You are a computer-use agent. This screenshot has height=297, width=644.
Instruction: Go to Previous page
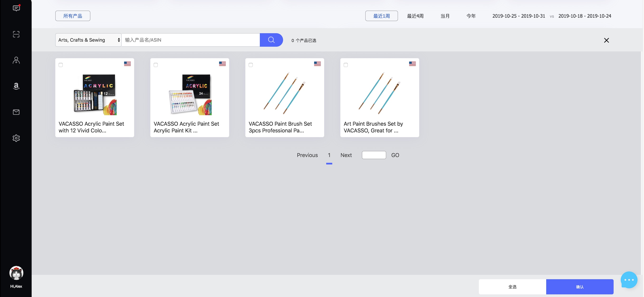[x=307, y=155]
